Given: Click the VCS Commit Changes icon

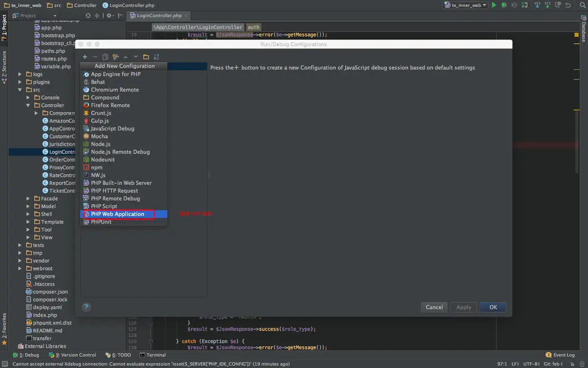Looking at the screenshot, I should tap(548, 5).
